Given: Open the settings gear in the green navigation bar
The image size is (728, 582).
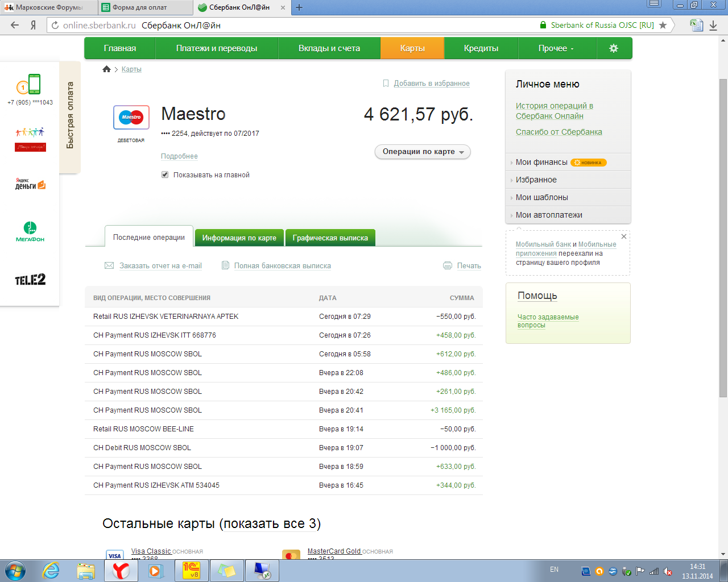Looking at the screenshot, I should tap(613, 48).
